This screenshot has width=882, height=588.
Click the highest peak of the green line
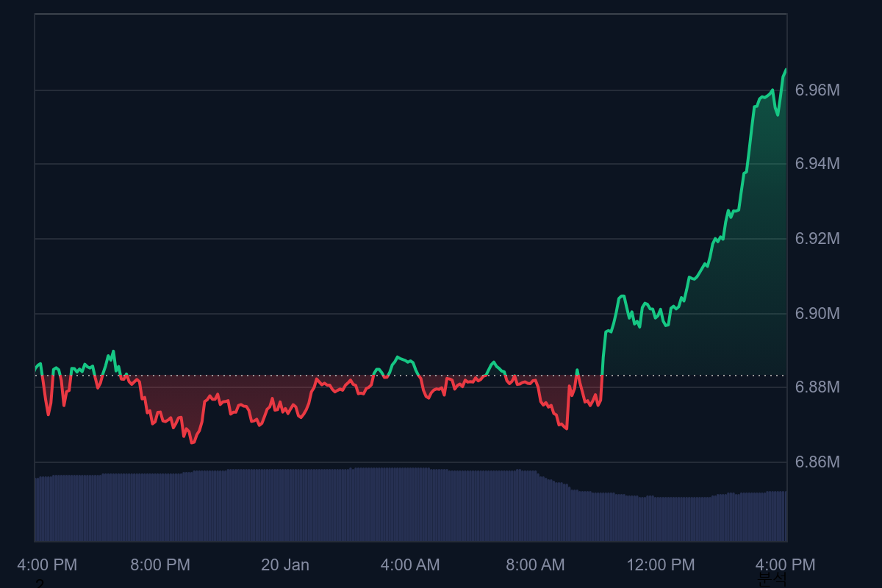pyautogui.click(x=785, y=70)
